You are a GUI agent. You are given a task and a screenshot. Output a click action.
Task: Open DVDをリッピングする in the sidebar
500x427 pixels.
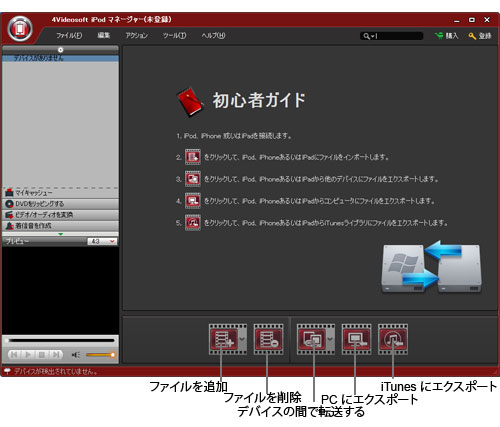60,204
